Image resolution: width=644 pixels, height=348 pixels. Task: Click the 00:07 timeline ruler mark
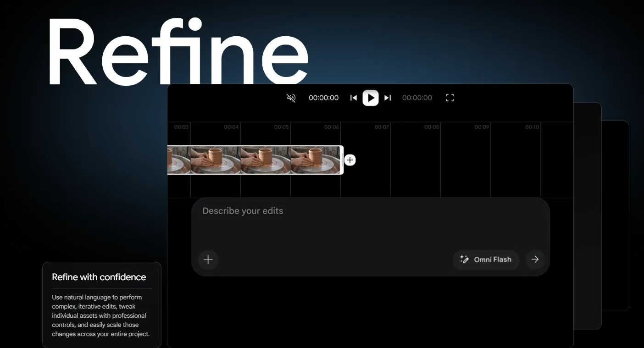click(382, 127)
